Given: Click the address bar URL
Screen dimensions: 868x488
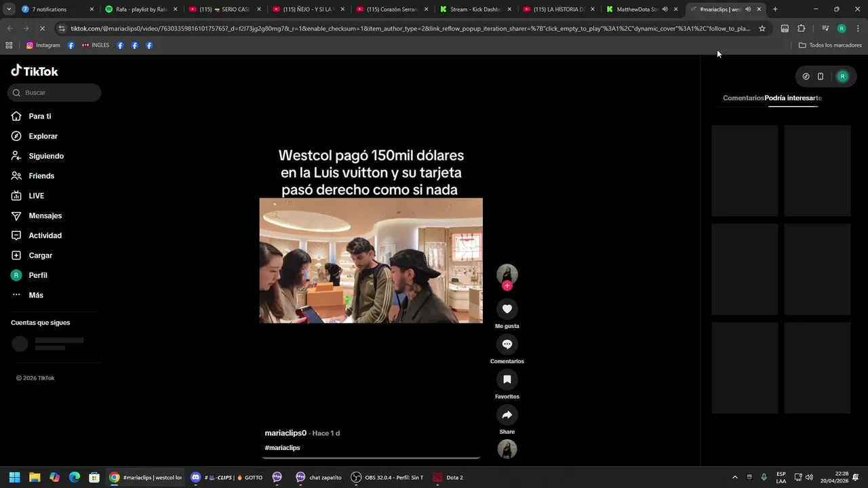Looking at the screenshot, I should pyautogui.click(x=410, y=28).
